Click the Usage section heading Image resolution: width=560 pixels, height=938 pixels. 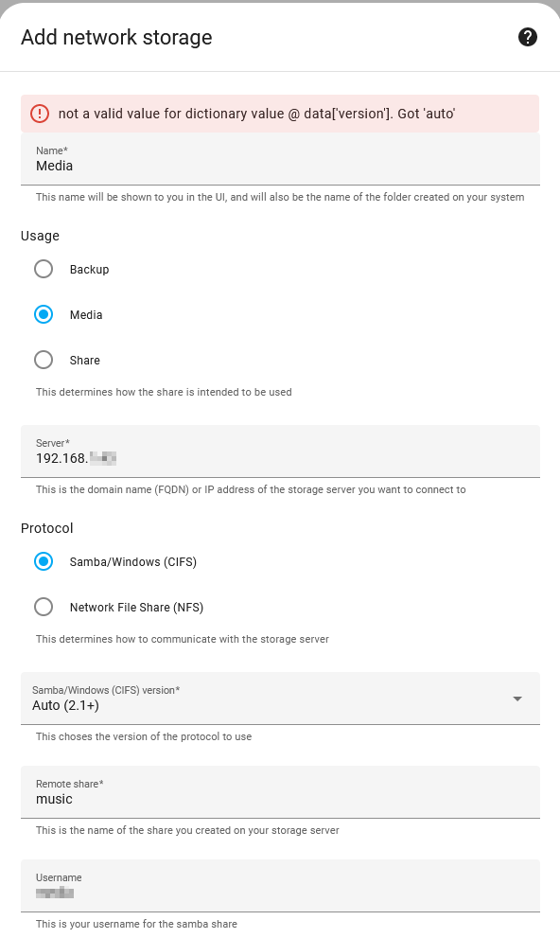click(40, 235)
